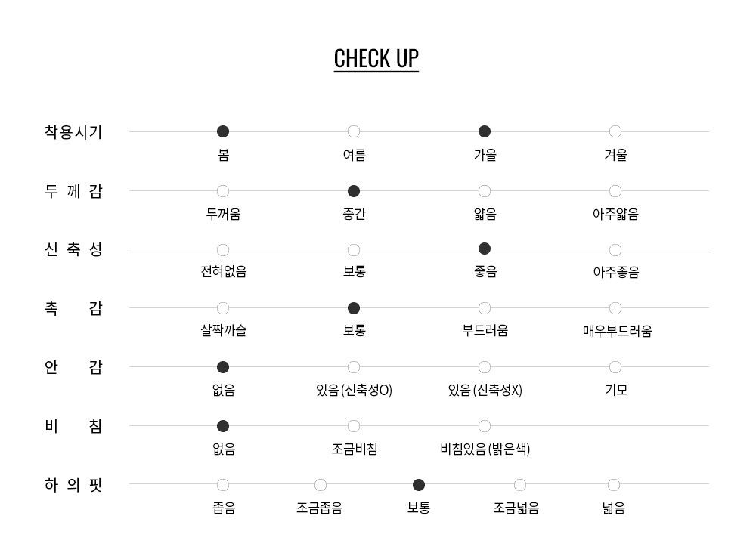756x556 pixels.
Task: Select 부드러움 texture radio circle
Action: click(485, 308)
